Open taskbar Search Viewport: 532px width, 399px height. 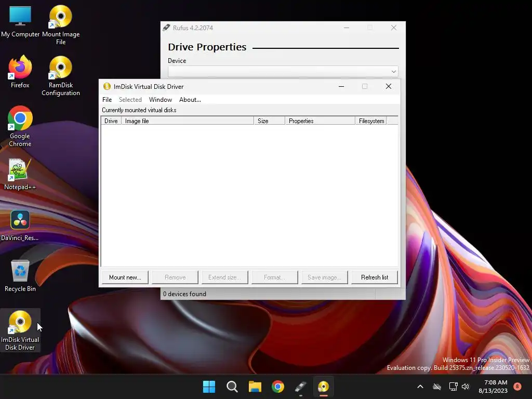[x=232, y=387]
